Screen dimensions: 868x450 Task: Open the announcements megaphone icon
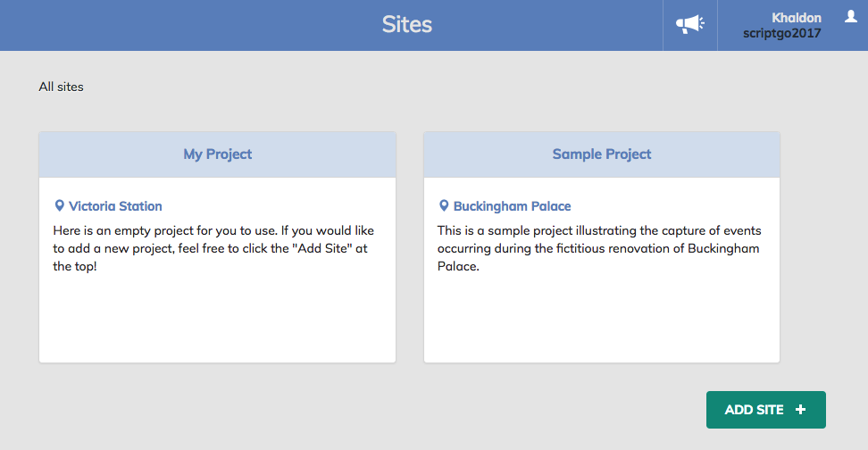click(x=689, y=24)
